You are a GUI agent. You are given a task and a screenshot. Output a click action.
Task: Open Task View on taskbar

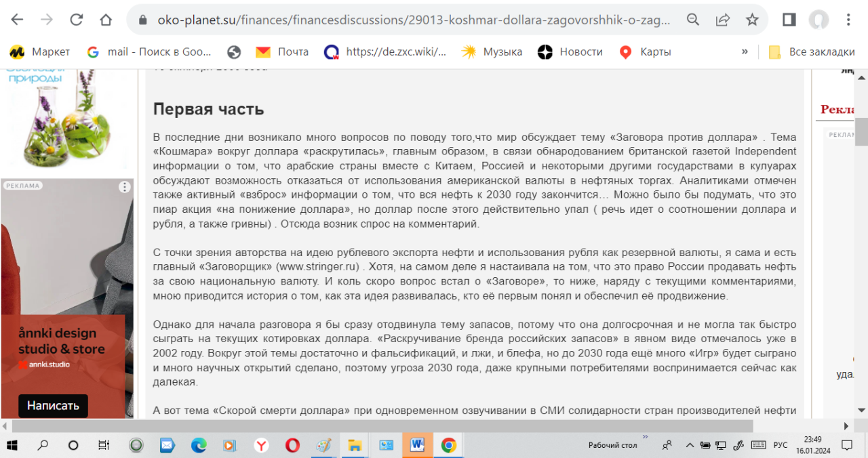pos(104,445)
